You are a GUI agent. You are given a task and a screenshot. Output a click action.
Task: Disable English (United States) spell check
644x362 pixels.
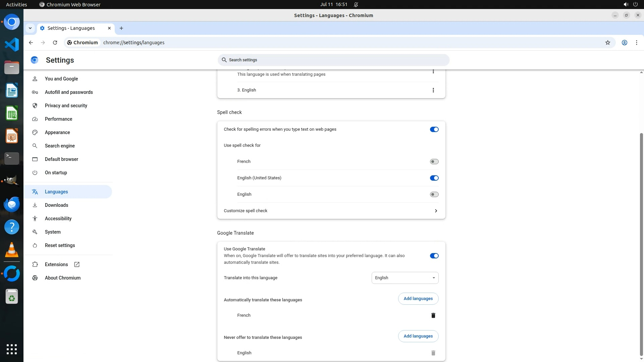[434, 178]
